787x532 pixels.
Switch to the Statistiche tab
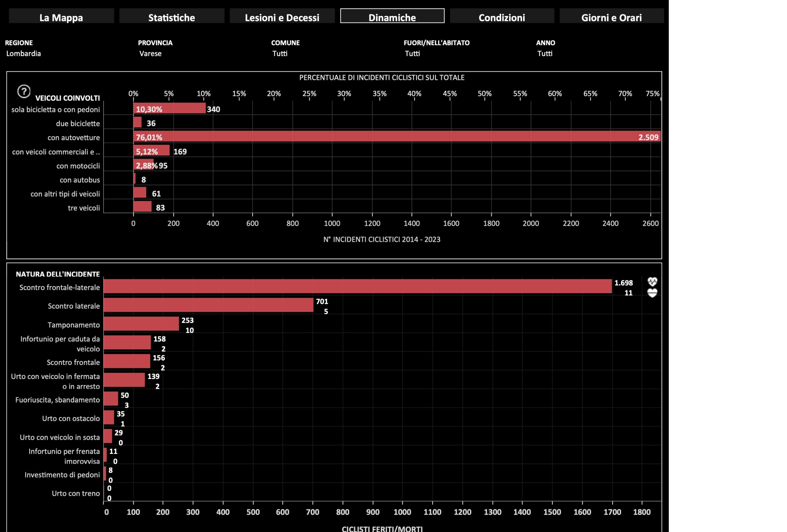coord(172,16)
